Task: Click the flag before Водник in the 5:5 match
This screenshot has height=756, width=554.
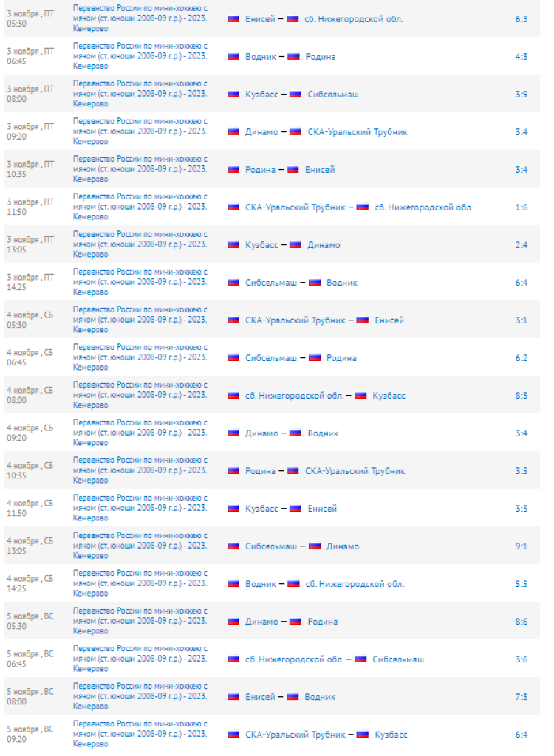Action: click(x=233, y=583)
